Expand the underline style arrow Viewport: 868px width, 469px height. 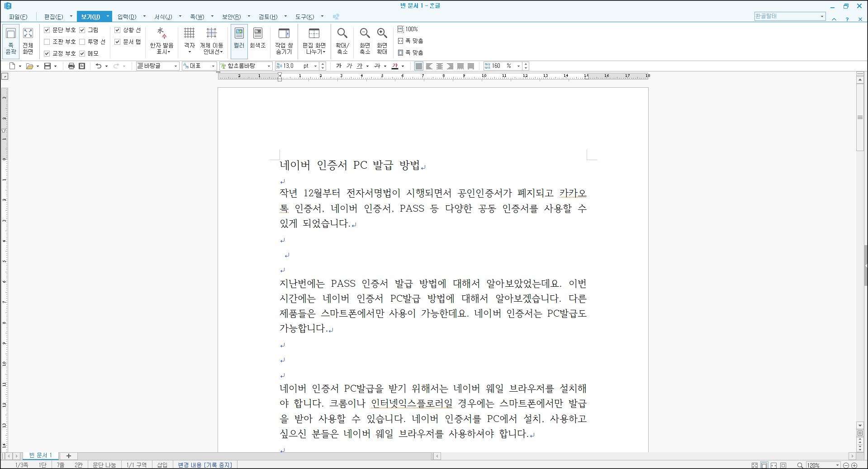tap(367, 66)
